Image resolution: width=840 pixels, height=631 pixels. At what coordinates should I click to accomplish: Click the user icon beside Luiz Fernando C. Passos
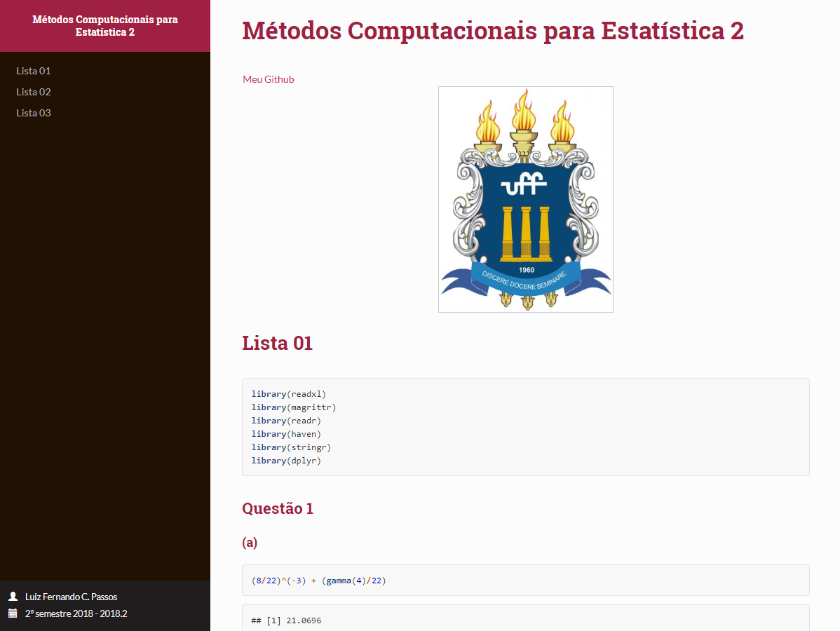13,596
